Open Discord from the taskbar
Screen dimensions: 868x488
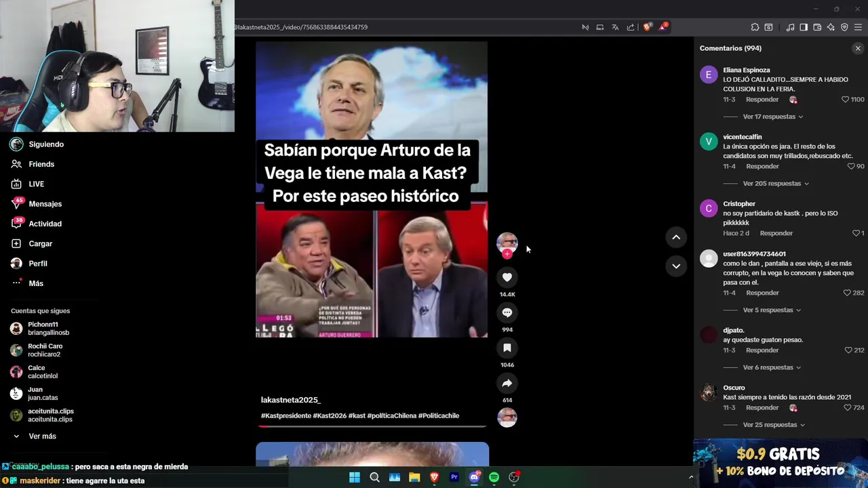474,477
